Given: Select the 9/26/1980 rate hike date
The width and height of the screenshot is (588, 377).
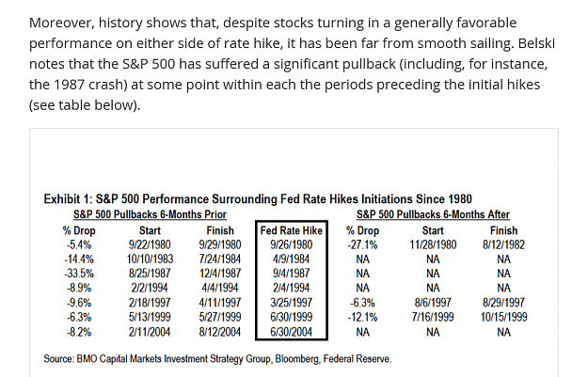Looking at the screenshot, I should point(292,244).
